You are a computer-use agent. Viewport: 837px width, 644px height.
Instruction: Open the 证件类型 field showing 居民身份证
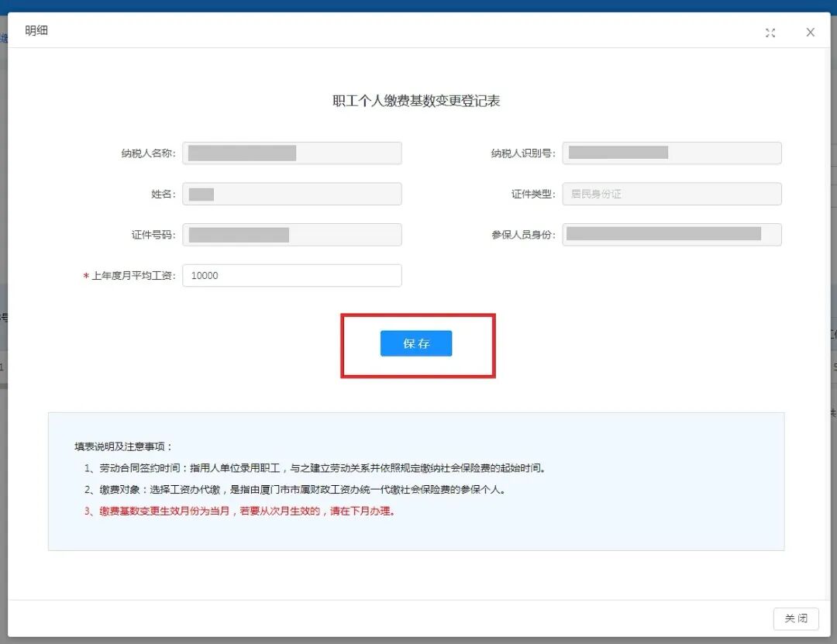(x=672, y=194)
